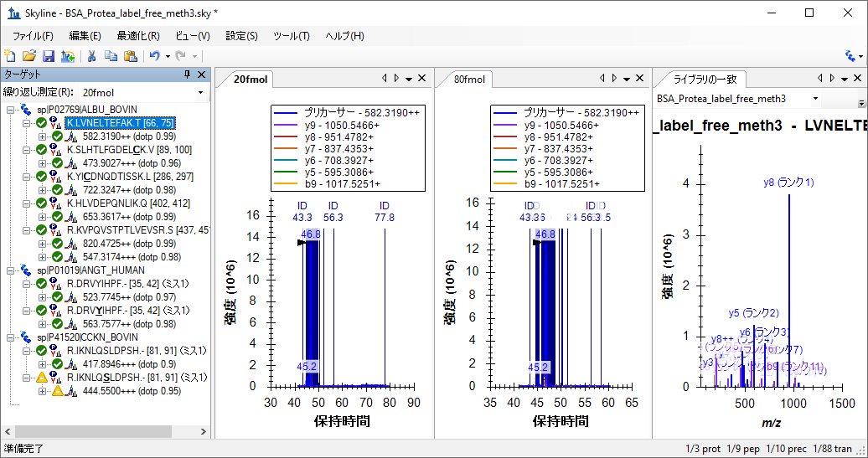Click the chromatogram icon beside 582.3190++
The image size is (868, 458).
click(72, 136)
